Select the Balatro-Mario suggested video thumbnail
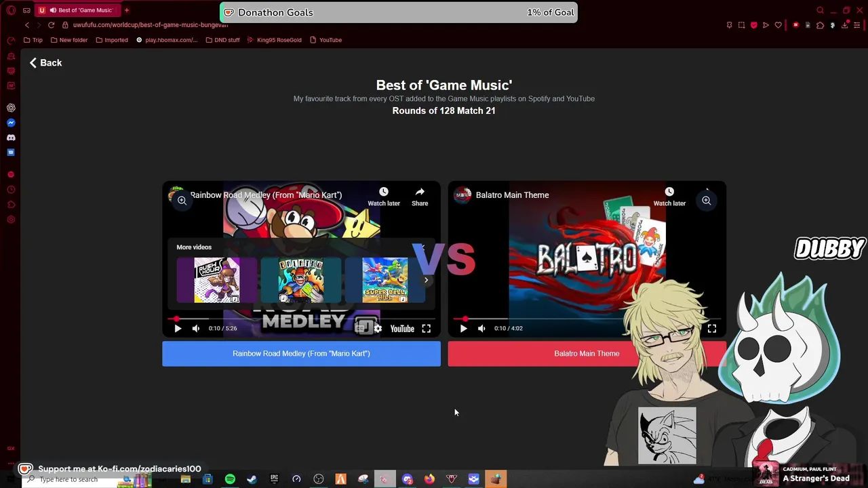868x488 pixels. (x=301, y=280)
